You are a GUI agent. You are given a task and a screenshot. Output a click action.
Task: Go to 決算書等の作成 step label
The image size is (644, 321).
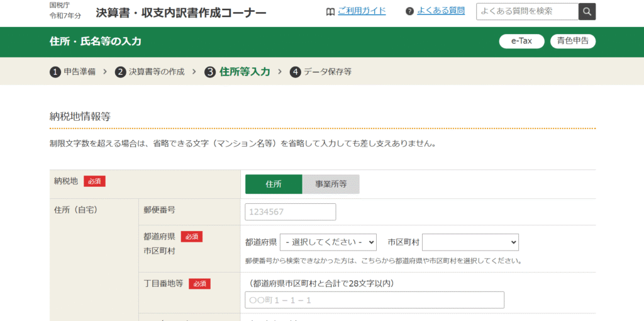(x=157, y=72)
